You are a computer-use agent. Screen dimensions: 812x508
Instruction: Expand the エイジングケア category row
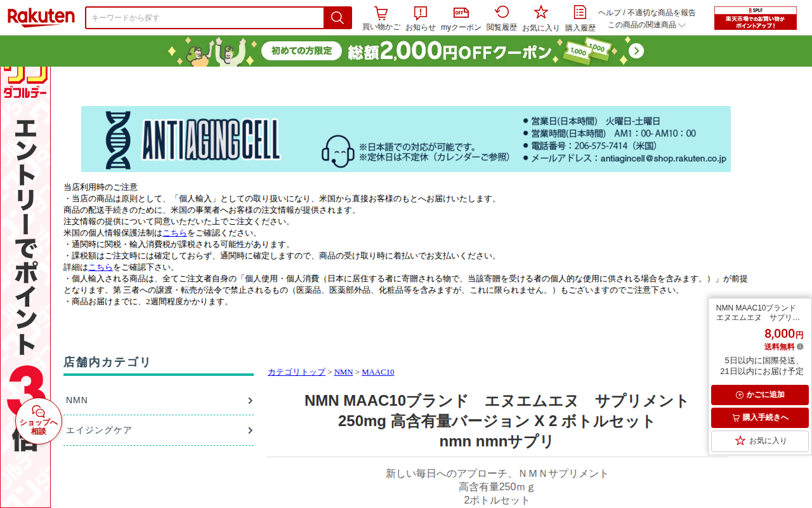[x=159, y=430]
